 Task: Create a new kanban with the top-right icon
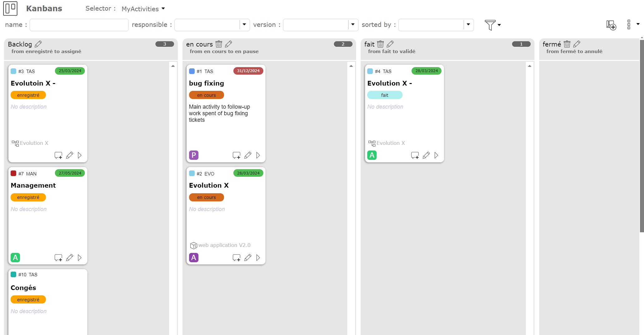611,25
